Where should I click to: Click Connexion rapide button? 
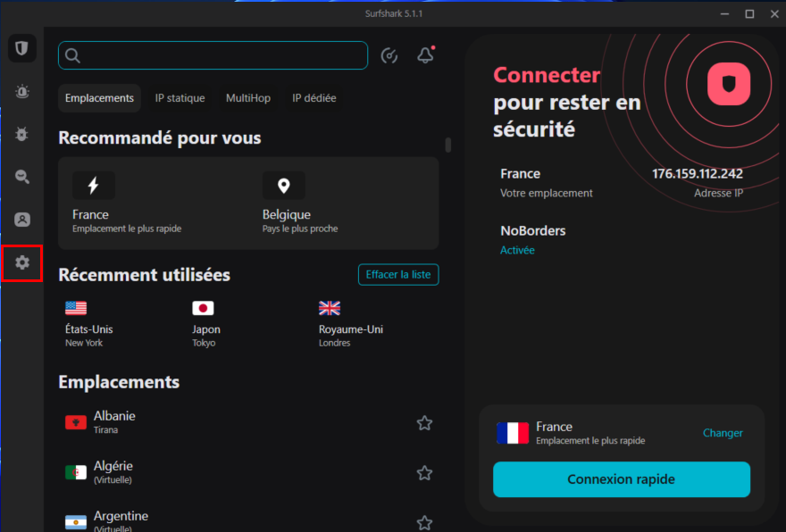(622, 479)
